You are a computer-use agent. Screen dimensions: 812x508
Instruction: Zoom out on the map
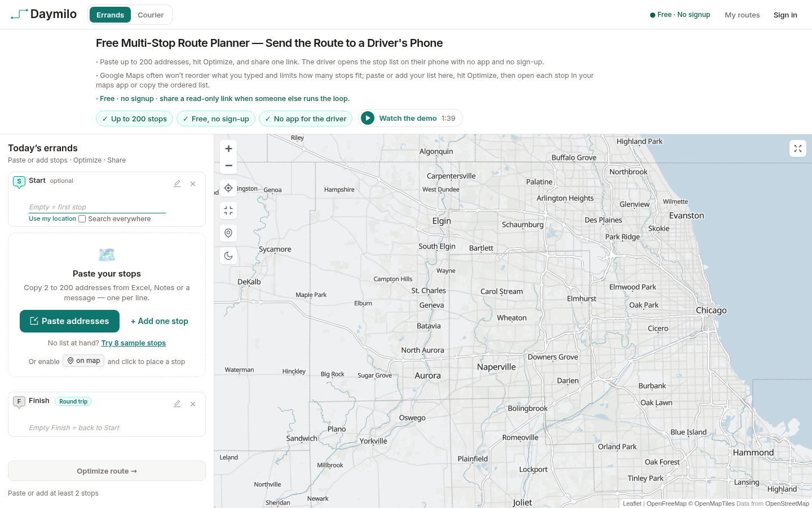228,165
